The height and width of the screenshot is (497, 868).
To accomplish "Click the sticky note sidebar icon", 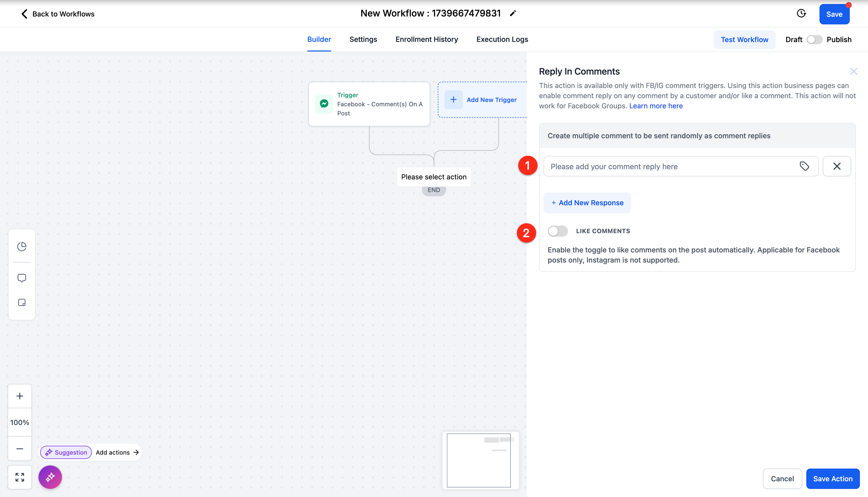I will point(22,302).
